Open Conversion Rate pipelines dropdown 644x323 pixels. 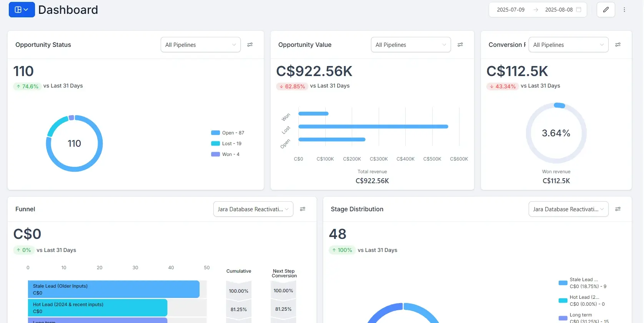point(569,45)
